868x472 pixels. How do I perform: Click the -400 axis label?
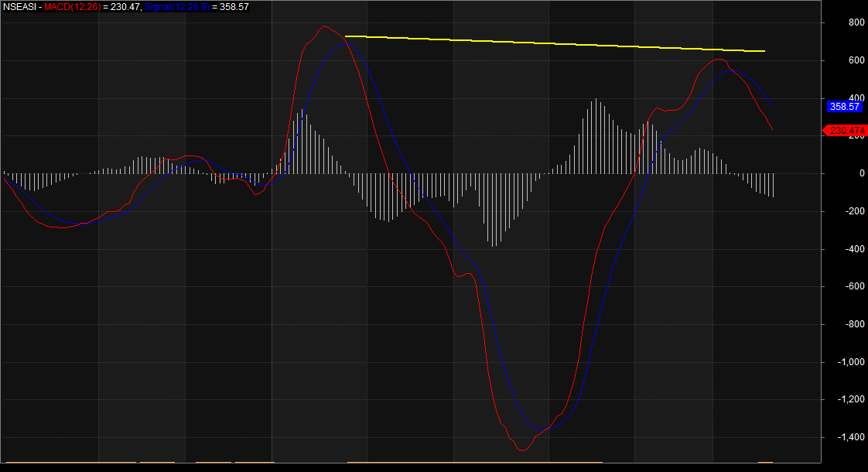855,248
